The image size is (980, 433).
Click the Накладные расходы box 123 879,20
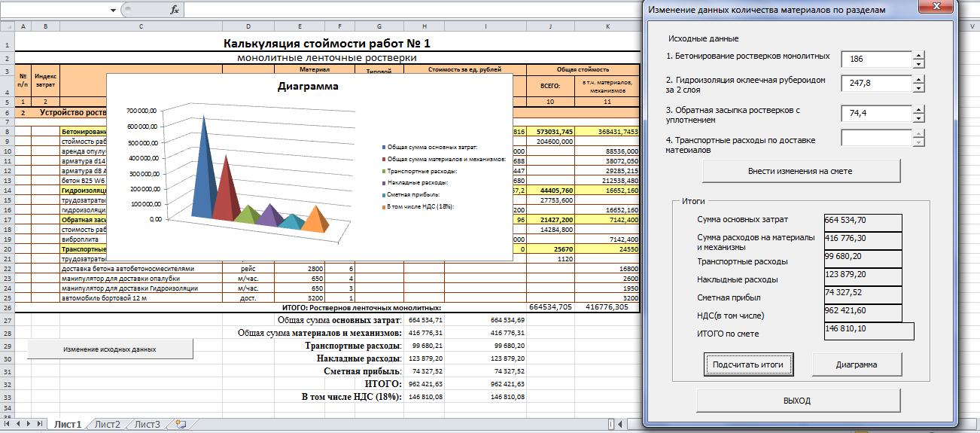point(863,276)
